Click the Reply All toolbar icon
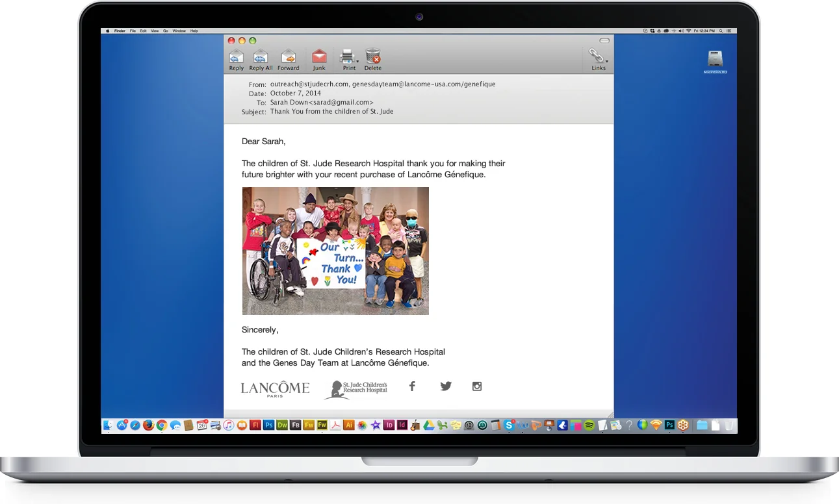Image resolution: width=839 pixels, height=504 pixels. [260, 57]
